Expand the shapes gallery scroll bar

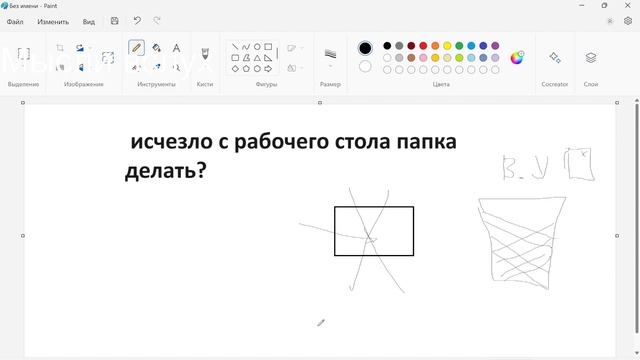pos(277,53)
